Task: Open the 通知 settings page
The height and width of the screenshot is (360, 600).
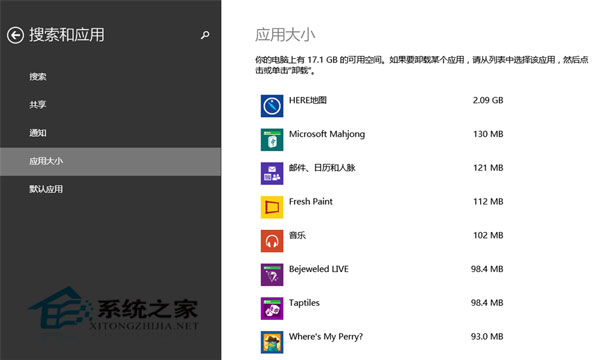Action: click(x=110, y=133)
